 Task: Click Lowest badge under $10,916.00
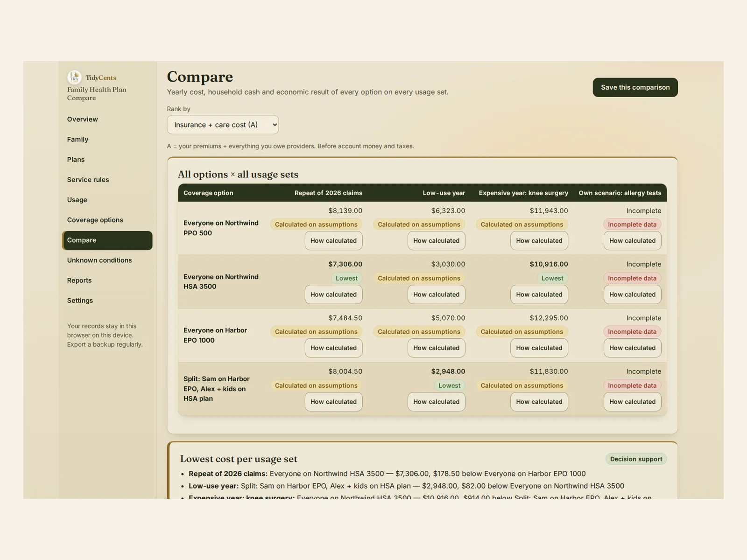point(552,278)
